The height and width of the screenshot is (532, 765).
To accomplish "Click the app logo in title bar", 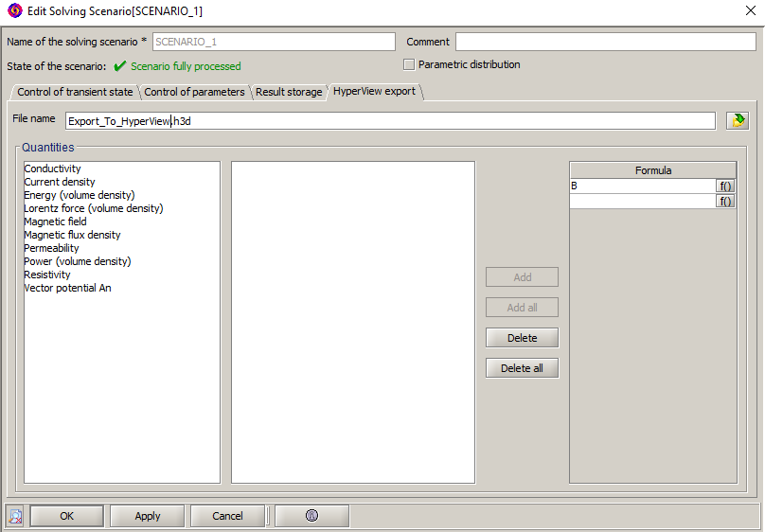I will tap(14, 11).
